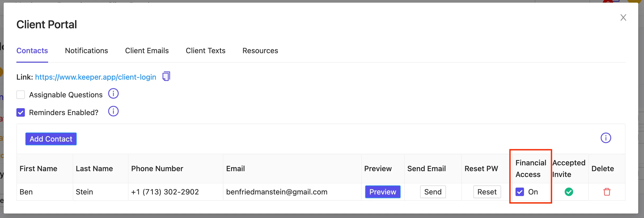Click the contacts table info icon
The height and width of the screenshot is (218, 644).
pos(606,138)
